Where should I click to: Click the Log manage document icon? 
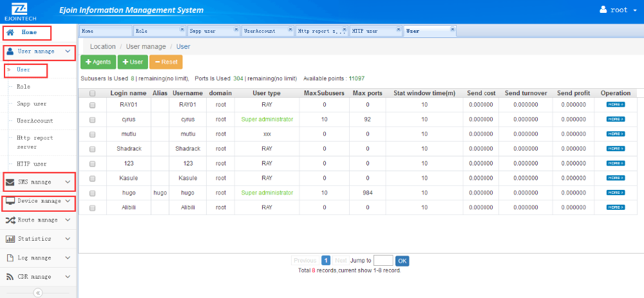(x=10, y=258)
